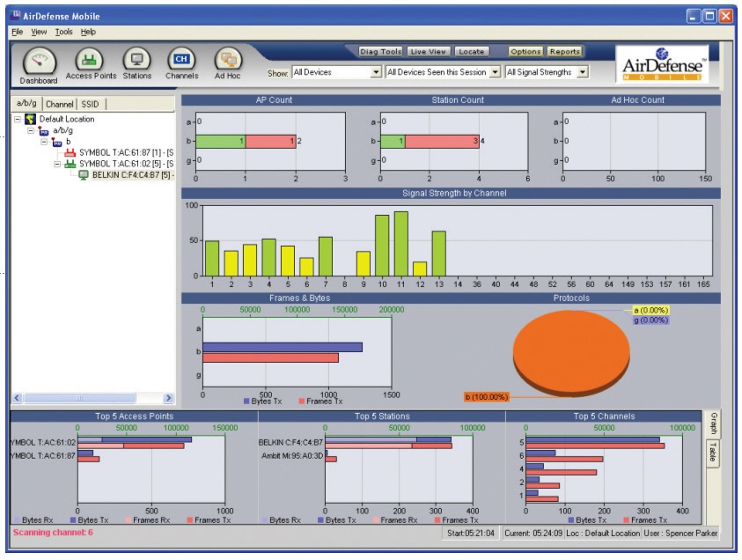Image resolution: width=742 pixels, height=560 pixels.
Task: Select SYMBOL T:AC:61:87 [1] in the tree
Action: [127, 152]
